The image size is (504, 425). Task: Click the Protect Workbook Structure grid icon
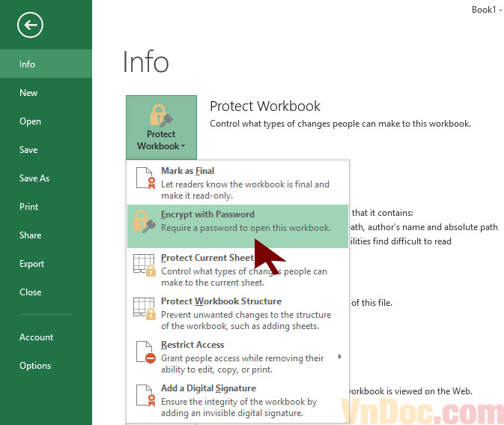tap(145, 308)
